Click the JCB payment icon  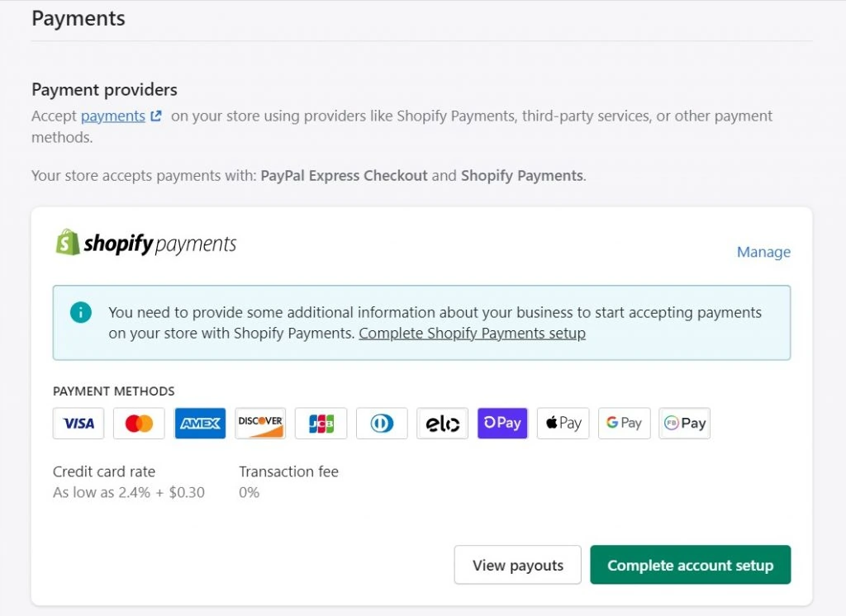(x=321, y=423)
